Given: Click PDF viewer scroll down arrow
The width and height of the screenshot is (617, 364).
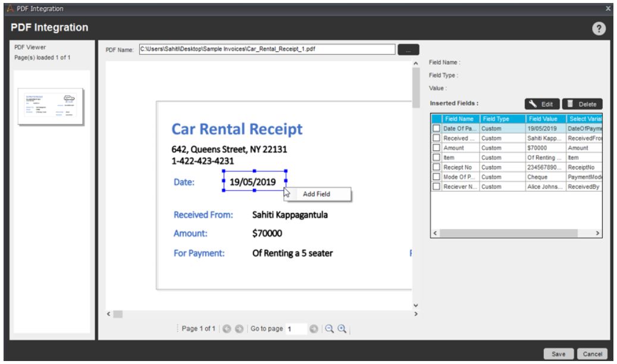Looking at the screenshot, I should [x=416, y=305].
